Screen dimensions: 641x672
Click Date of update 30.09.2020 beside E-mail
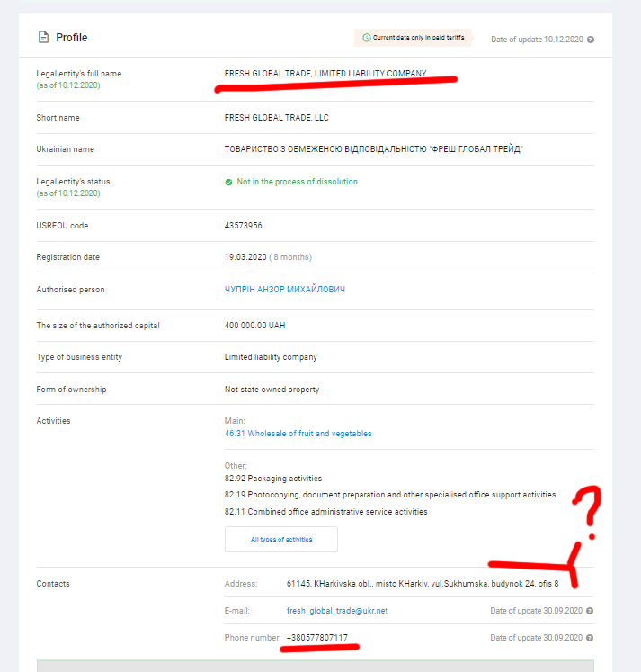coord(536,611)
